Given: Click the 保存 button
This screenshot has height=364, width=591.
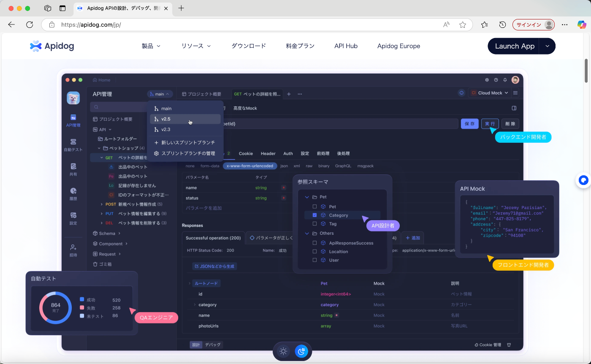Looking at the screenshot, I should click(x=469, y=124).
